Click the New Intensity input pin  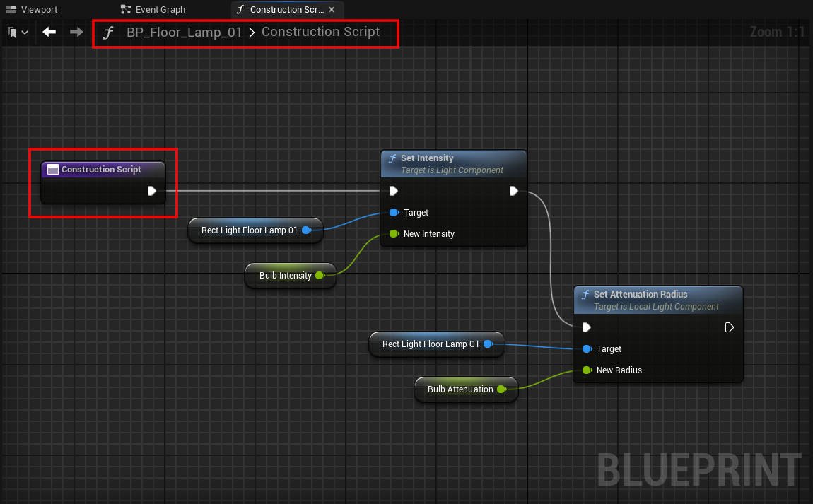[x=394, y=234]
